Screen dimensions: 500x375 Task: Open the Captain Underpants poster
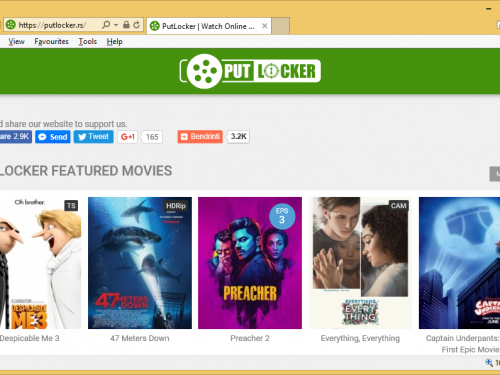tap(459, 263)
